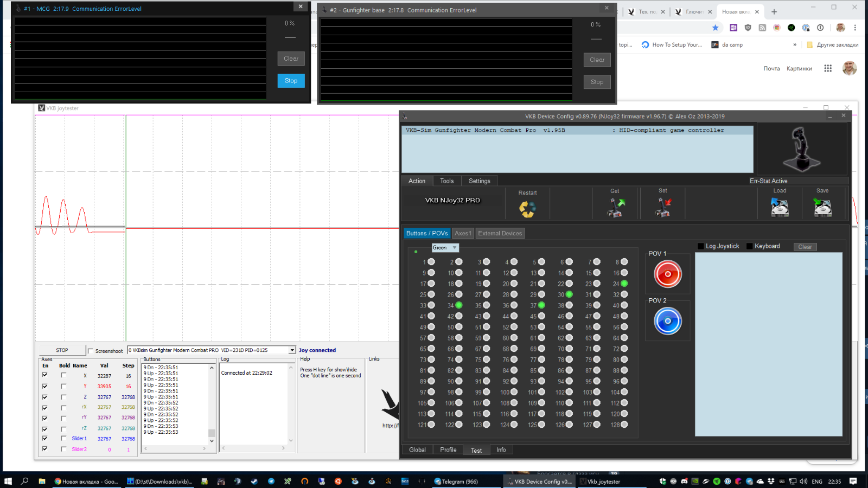Toggle the Keyboard checkbox
The height and width of the screenshot is (488, 868).
coord(749,246)
